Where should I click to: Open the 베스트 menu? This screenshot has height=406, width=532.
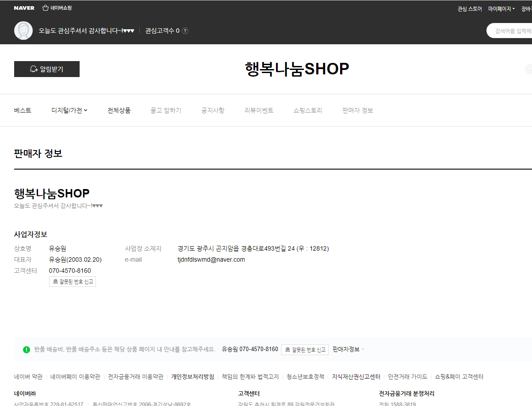23,110
